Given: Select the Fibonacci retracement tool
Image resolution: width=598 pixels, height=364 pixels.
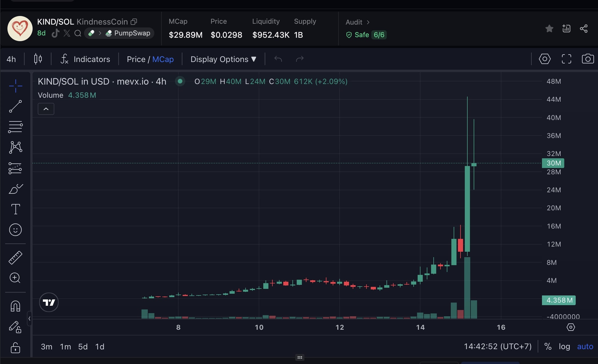Looking at the screenshot, I should (x=15, y=127).
